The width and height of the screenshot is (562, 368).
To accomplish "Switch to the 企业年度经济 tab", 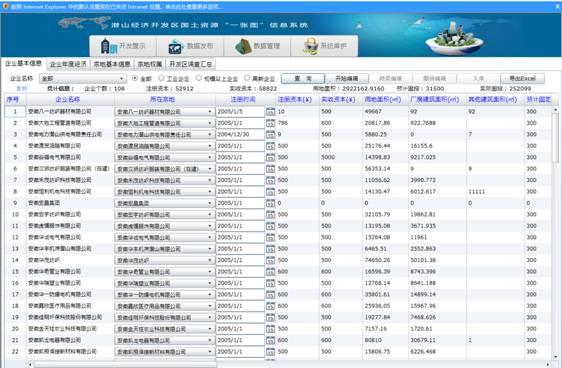I will point(68,64).
